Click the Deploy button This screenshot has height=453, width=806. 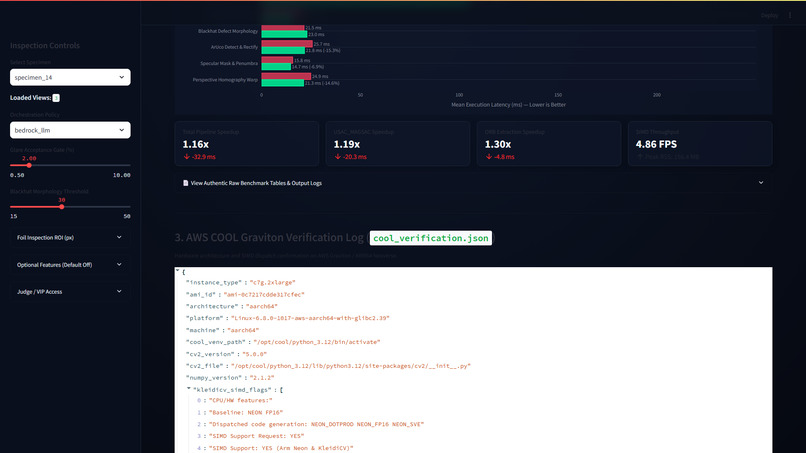pos(770,15)
